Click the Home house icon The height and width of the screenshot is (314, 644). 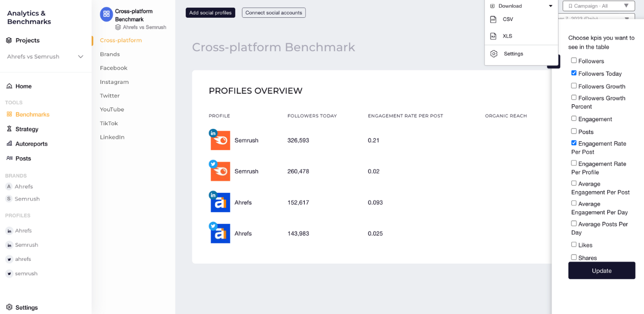pos(9,86)
